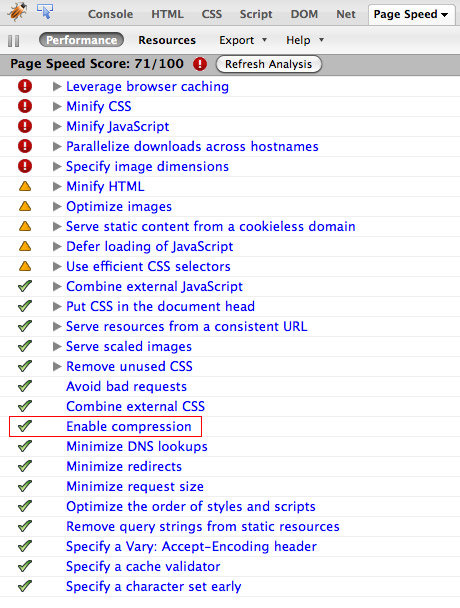Screen dimensions: 460x608
Task: Click green check beside Minimize redirects
Action: point(25,466)
